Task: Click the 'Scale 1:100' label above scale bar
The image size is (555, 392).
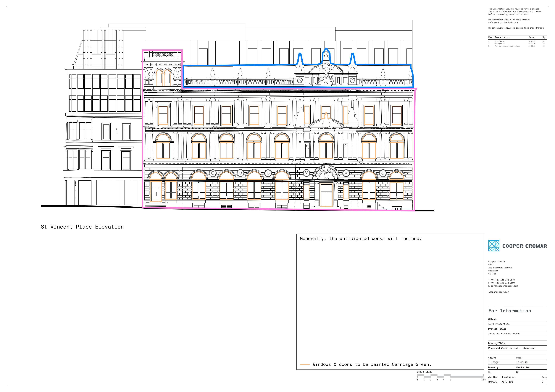Action: tap(425, 372)
